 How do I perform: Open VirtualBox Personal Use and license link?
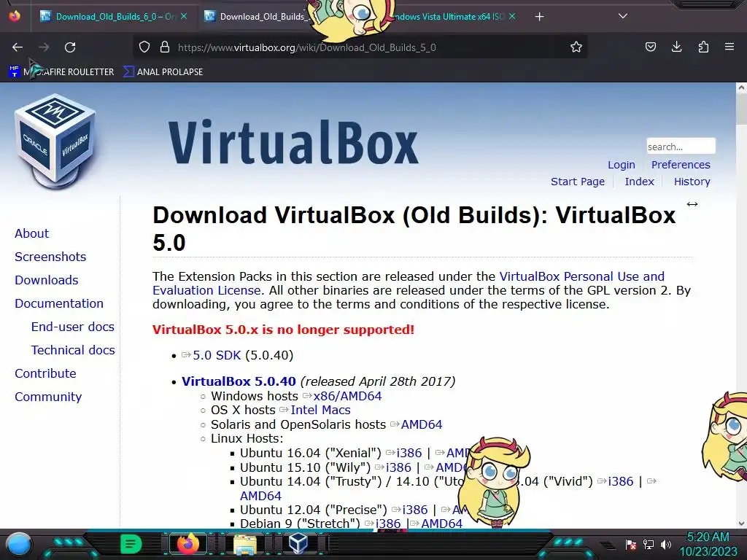[x=581, y=276]
